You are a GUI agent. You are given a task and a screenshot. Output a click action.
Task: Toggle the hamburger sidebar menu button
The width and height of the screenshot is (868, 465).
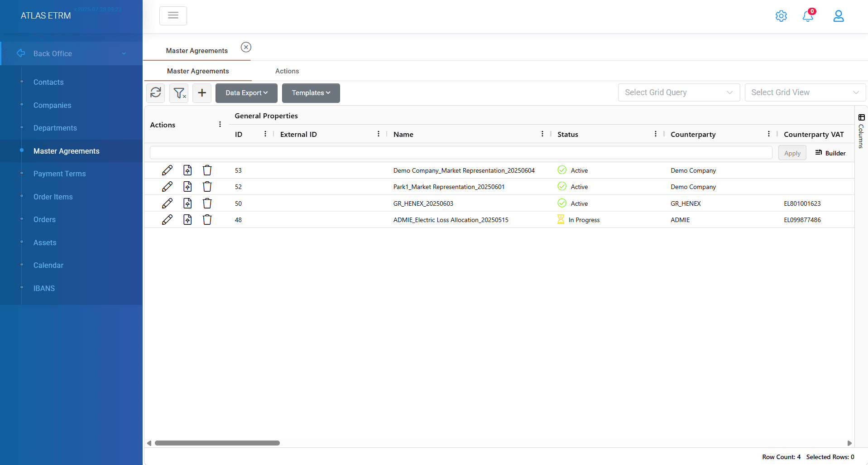point(173,15)
